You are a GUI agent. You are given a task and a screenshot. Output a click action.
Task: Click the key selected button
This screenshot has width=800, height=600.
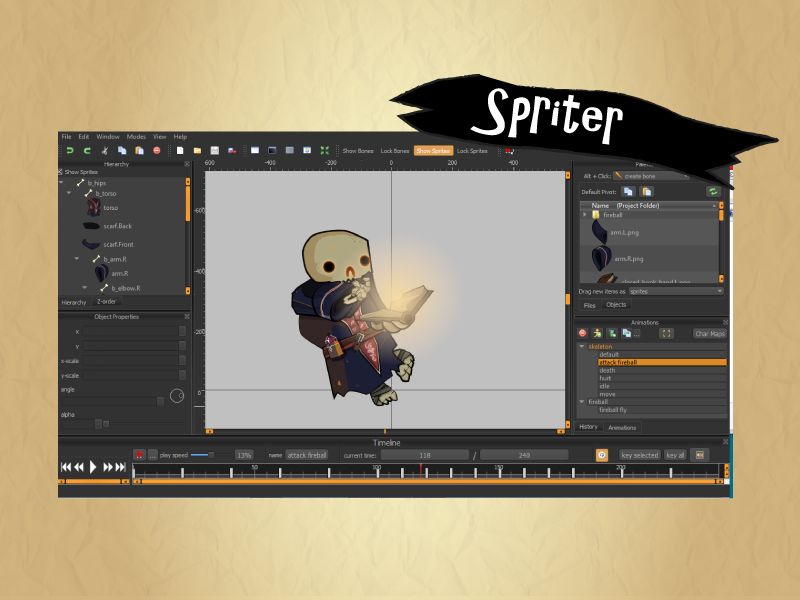[x=640, y=455]
